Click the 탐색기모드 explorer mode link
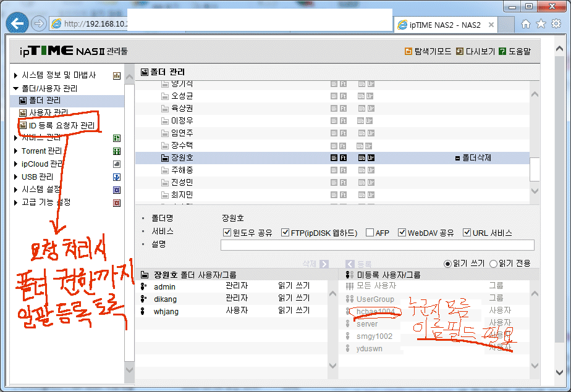This screenshot has height=392, width=571. (x=428, y=51)
